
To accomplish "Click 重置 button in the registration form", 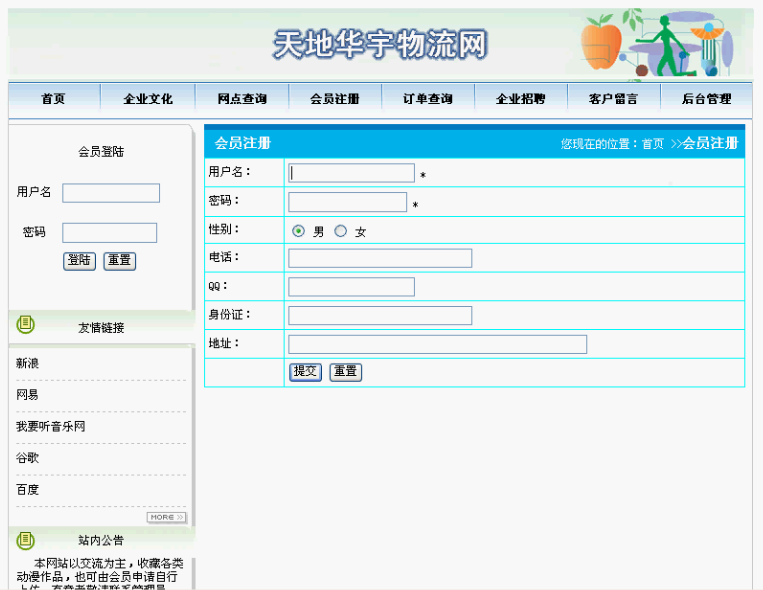I will click(346, 372).
